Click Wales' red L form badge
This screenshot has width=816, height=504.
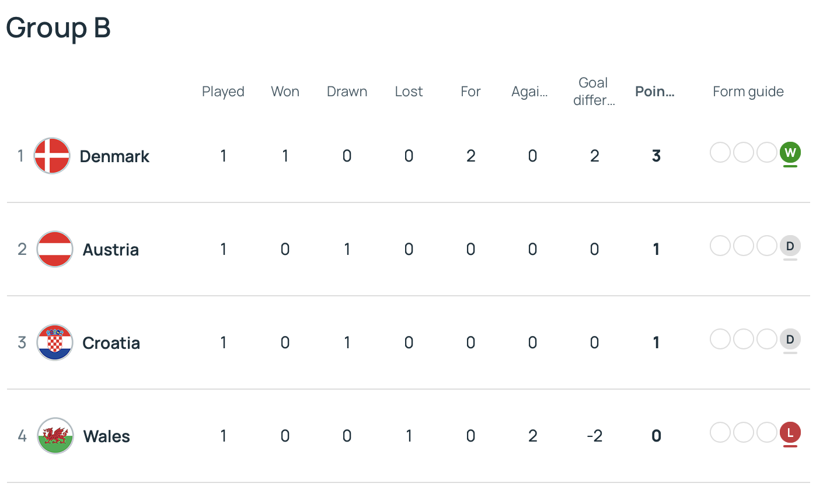coord(790,433)
